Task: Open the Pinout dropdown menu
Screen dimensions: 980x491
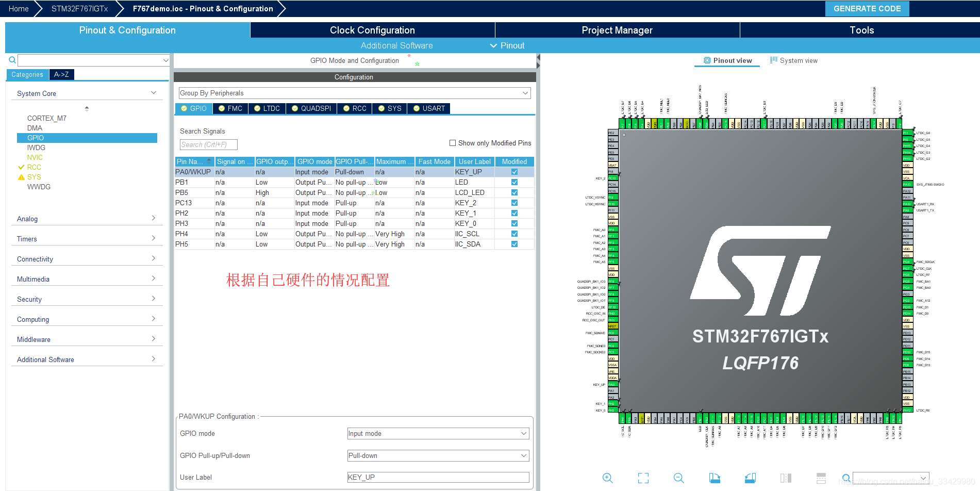Action: pos(507,45)
